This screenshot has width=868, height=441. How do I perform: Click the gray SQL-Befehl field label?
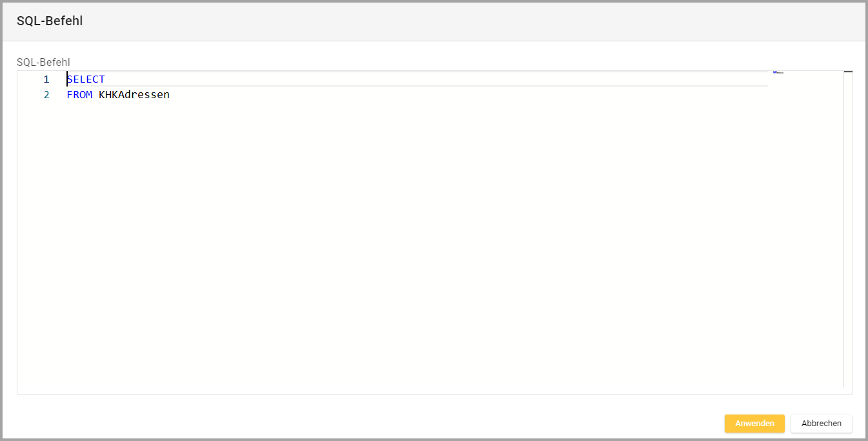(x=43, y=62)
